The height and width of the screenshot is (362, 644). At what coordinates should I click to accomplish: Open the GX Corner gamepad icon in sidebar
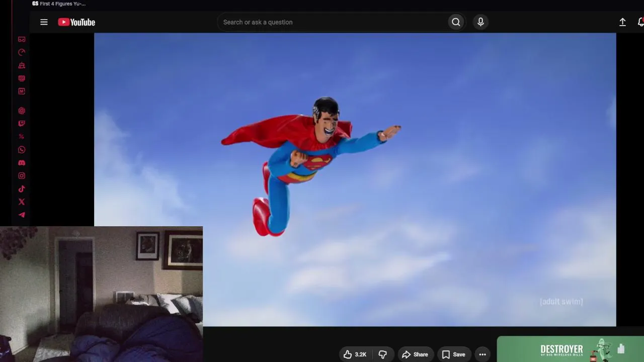[22, 39]
